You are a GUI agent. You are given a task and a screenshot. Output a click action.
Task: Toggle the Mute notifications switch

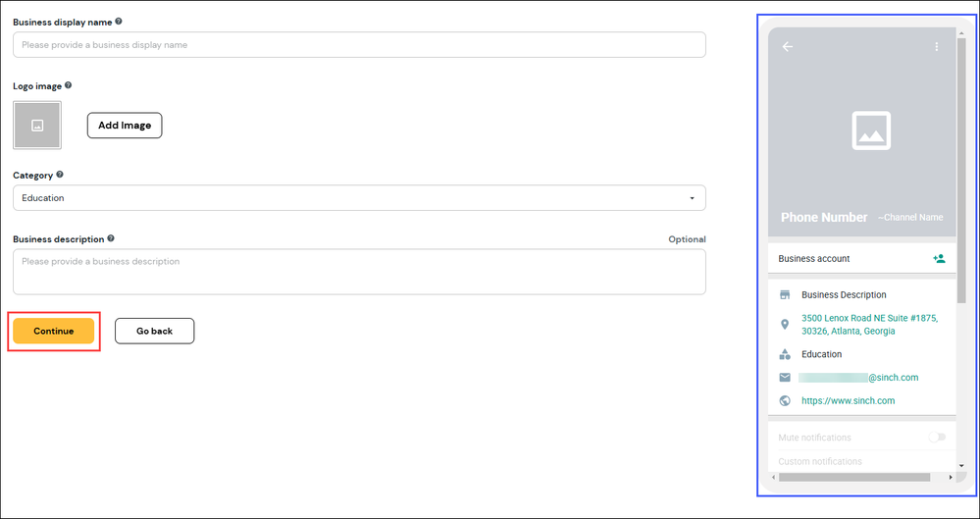(937, 438)
